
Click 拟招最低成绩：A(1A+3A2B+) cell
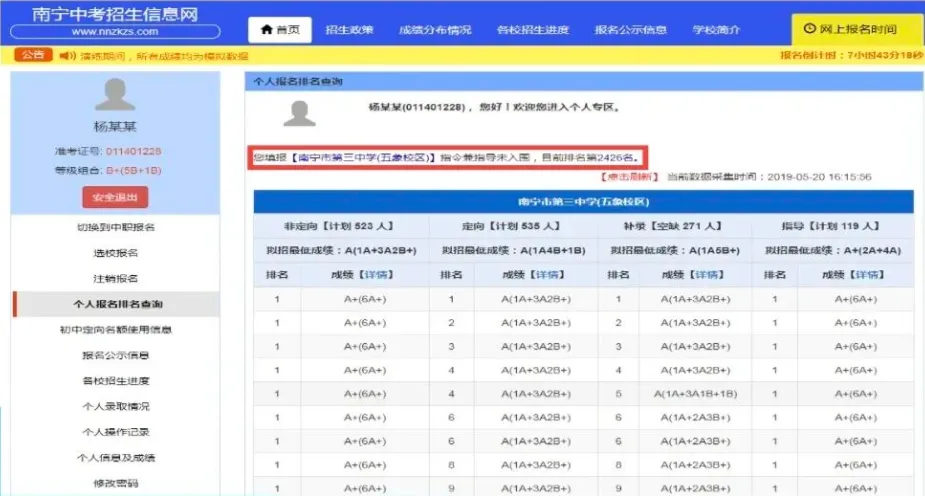(x=342, y=251)
